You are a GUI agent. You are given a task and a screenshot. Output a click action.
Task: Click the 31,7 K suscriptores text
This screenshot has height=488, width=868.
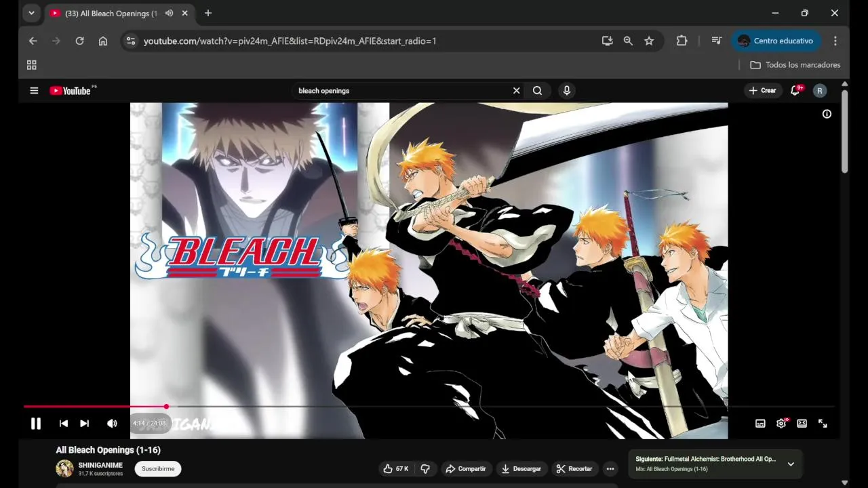coord(100,474)
